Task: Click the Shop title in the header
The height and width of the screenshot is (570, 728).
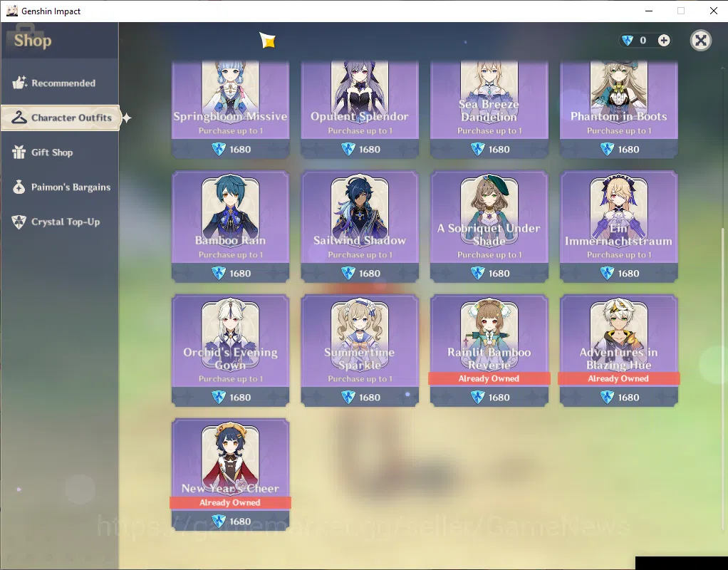Action: click(x=33, y=41)
